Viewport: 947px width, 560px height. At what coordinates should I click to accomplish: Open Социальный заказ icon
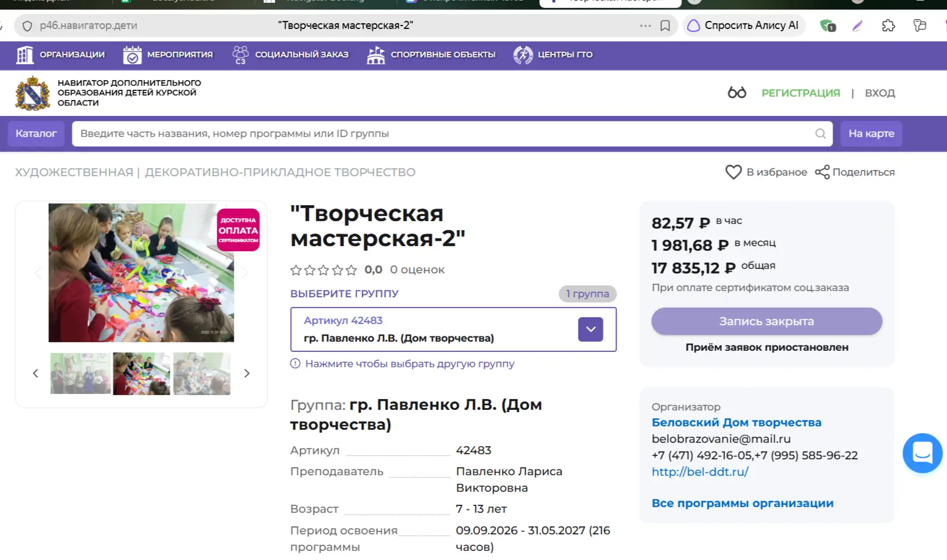(241, 55)
